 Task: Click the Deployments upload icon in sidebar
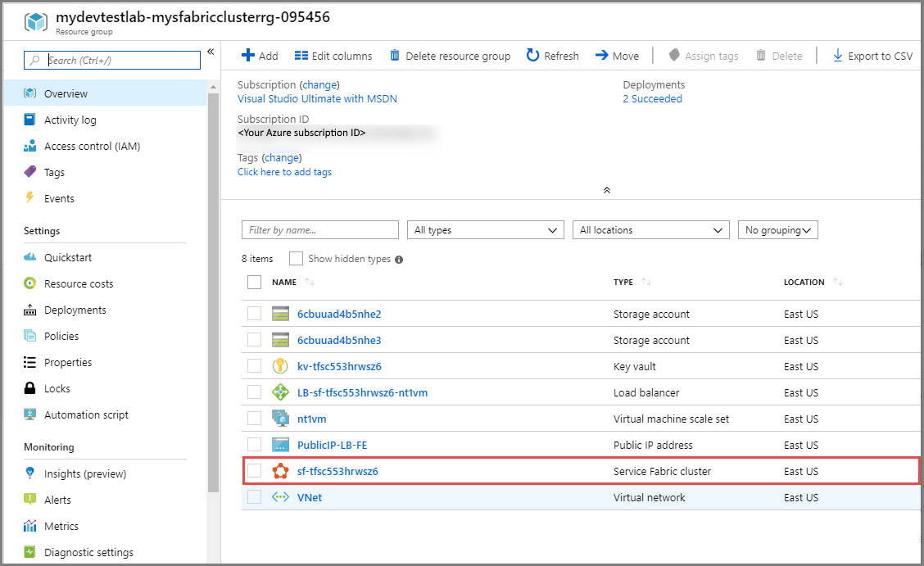29,310
